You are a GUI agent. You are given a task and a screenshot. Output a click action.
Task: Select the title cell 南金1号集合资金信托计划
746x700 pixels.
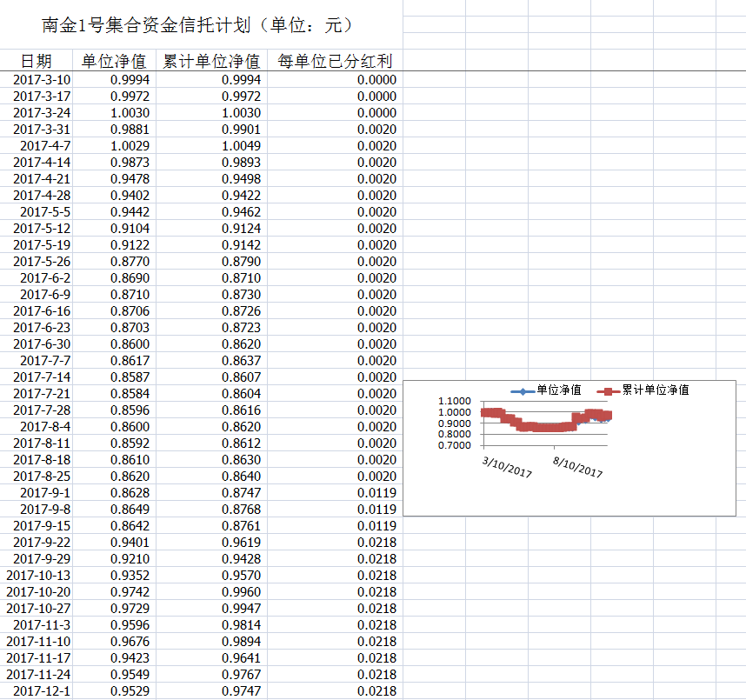[198, 25]
